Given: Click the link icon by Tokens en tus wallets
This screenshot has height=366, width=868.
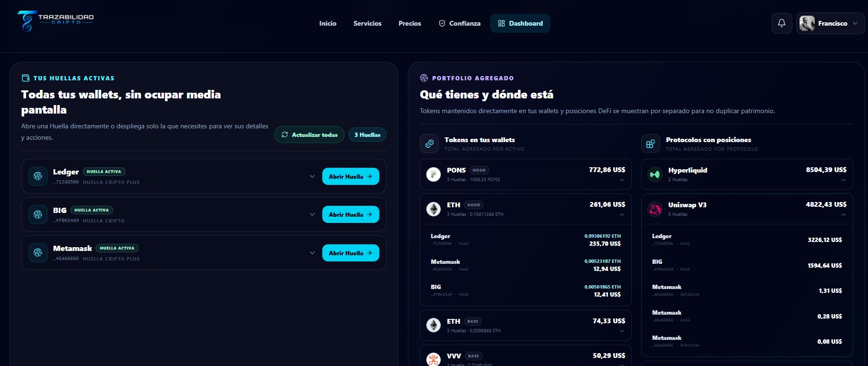Looking at the screenshot, I should 429,144.
